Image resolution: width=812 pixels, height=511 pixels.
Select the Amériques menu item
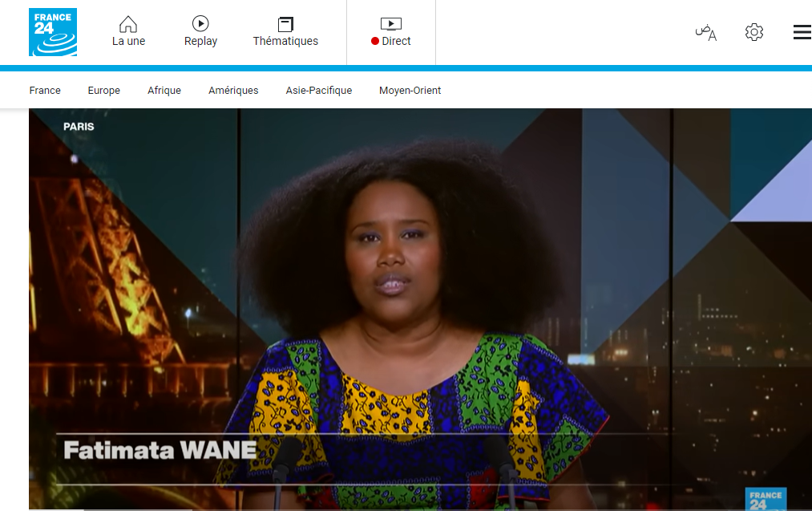(233, 90)
